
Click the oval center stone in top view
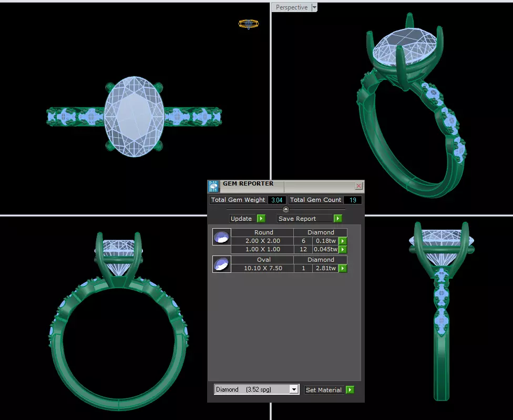tap(134, 117)
